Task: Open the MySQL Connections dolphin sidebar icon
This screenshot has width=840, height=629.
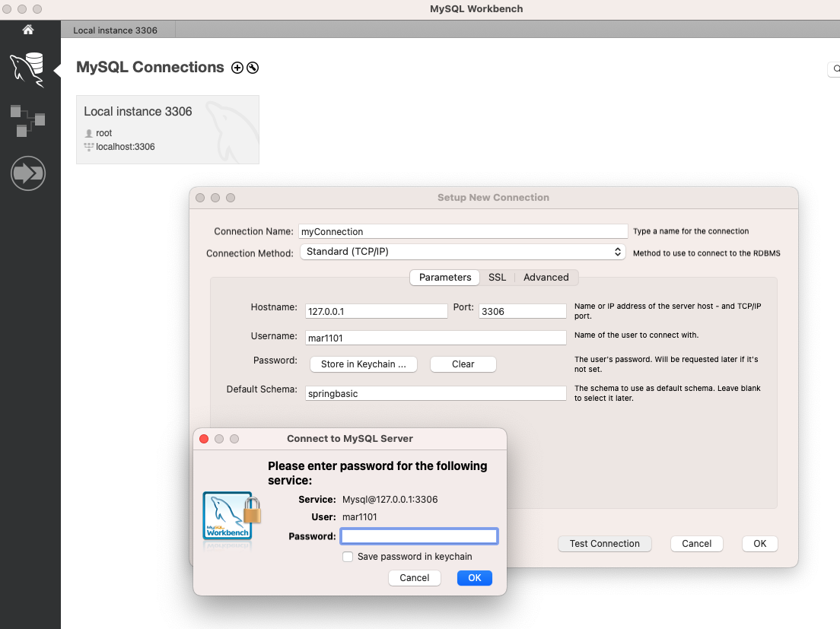Action: point(27,69)
